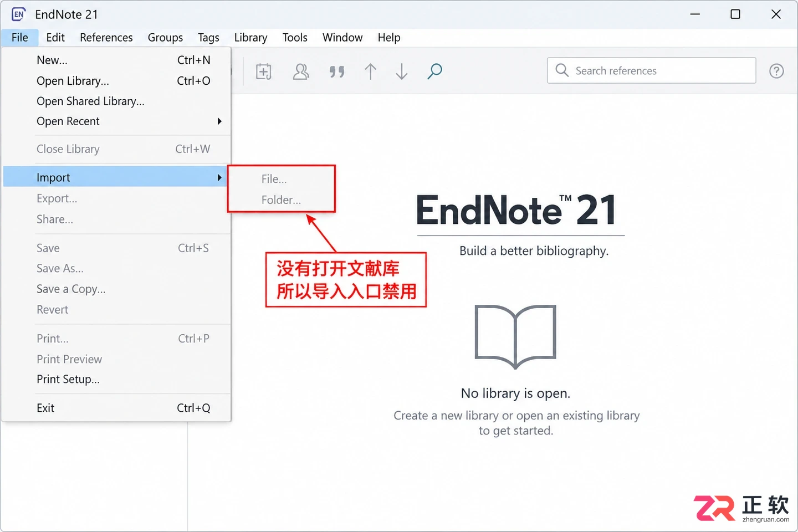This screenshot has width=798, height=532.
Task: Expand the Open Recent submenu
Action: (116, 121)
